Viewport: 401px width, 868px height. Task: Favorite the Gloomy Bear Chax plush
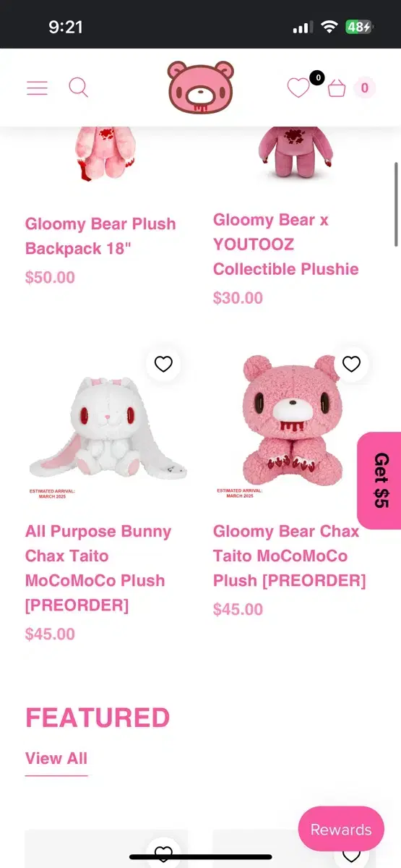(x=351, y=364)
